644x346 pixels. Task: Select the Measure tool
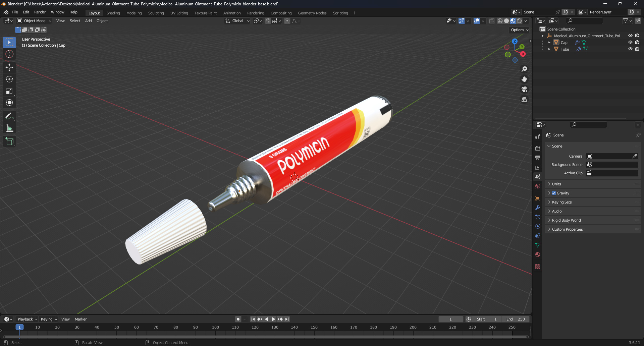[9, 128]
